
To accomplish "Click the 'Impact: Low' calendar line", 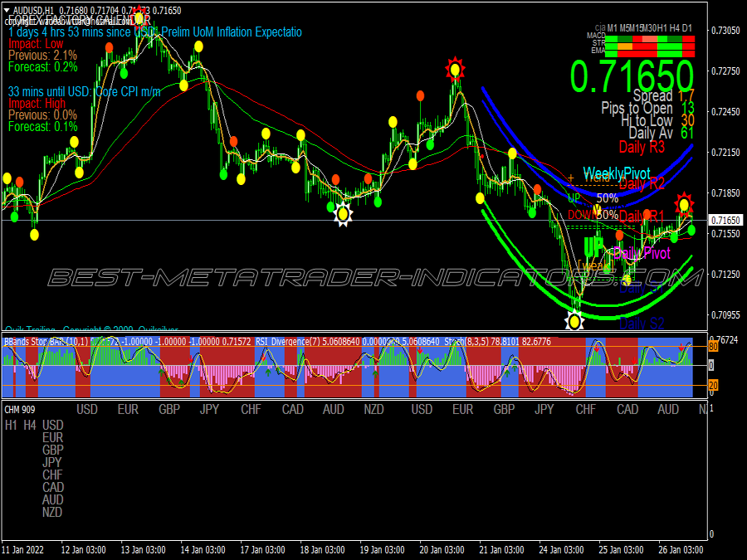I will [36, 44].
